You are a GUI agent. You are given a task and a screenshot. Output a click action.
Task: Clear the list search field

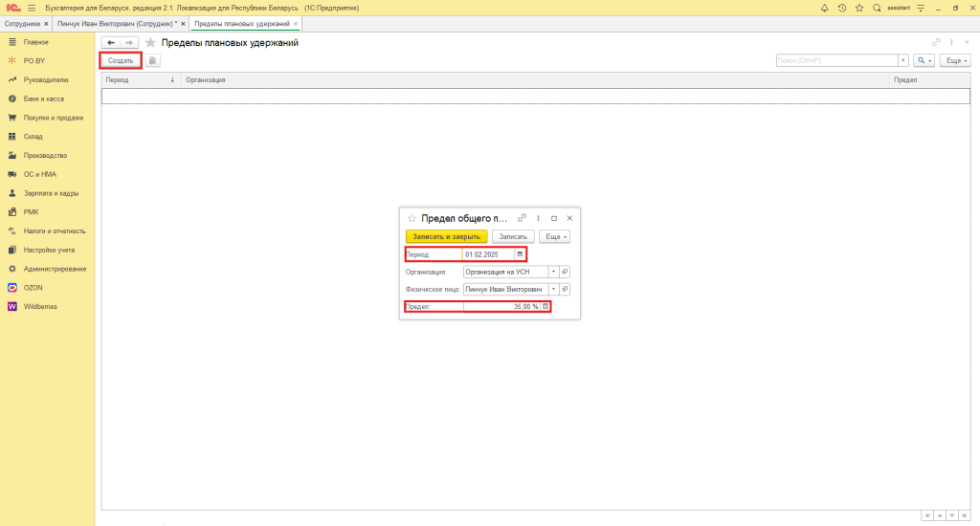903,60
